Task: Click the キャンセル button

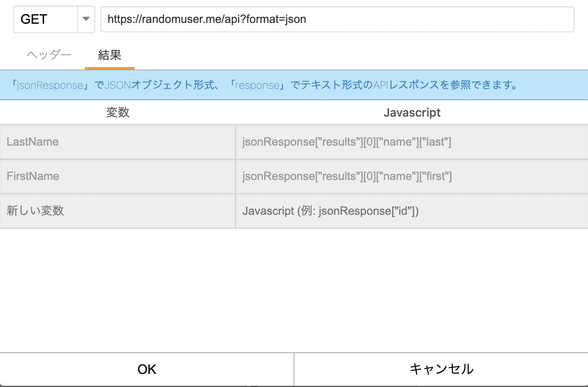Action: [441, 369]
